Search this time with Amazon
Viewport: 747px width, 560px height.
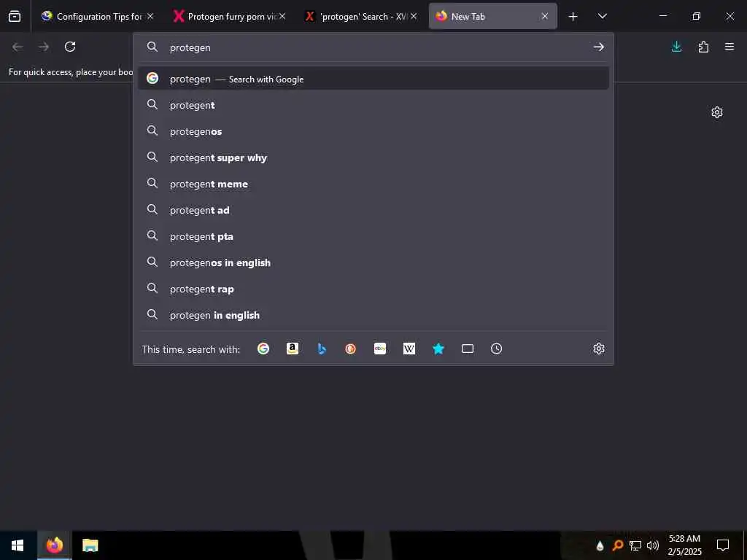coord(293,349)
